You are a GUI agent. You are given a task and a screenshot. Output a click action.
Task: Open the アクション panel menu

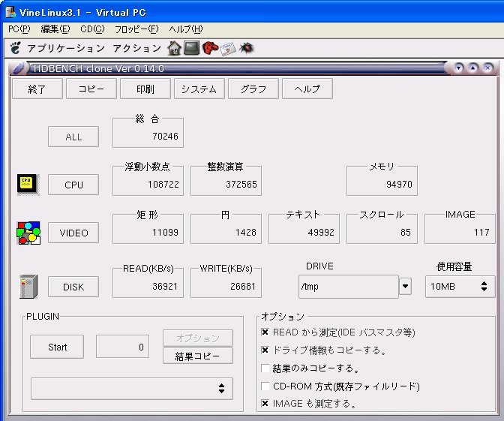pyautogui.click(x=137, y=48)
